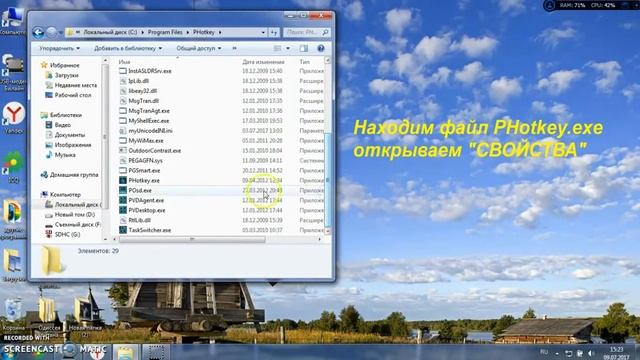Select Компьютер in navigation pane
Viewport: 640px width, 360px height.
click(x=61, y=194)
